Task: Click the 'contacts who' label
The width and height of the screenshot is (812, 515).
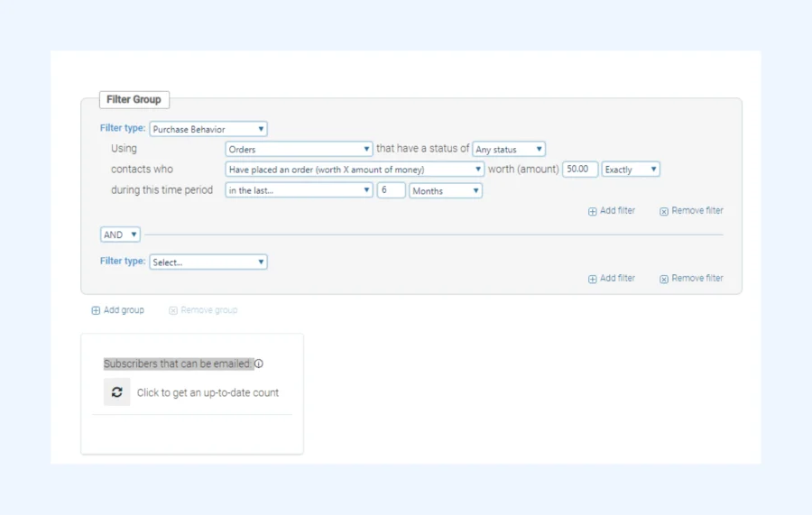Action: coord(142,170)
